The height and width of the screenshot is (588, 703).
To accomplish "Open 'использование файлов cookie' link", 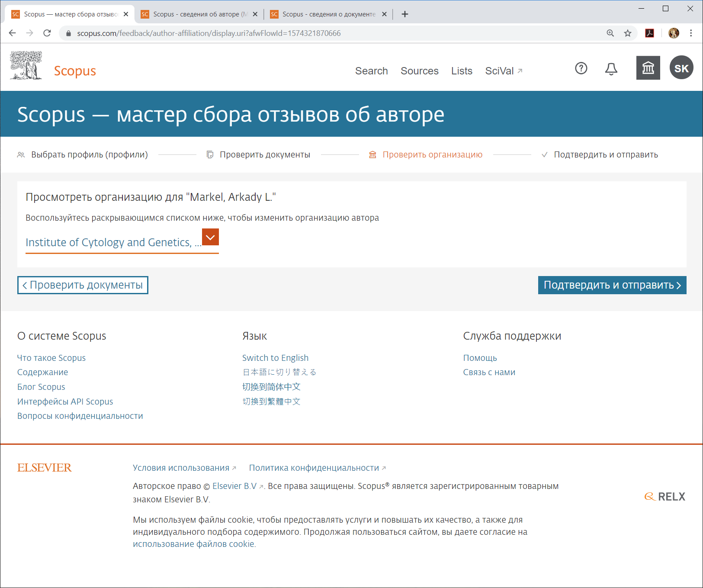I will 193,544.
